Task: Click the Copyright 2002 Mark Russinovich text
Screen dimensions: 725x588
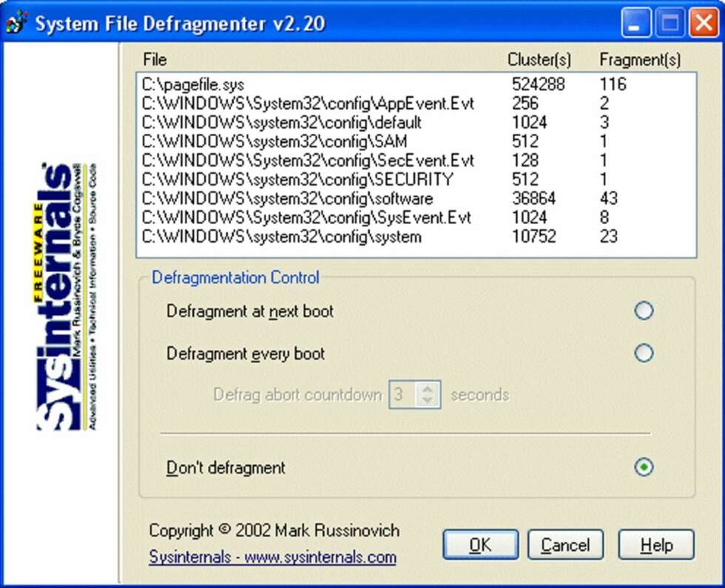Action: (274, 530)
